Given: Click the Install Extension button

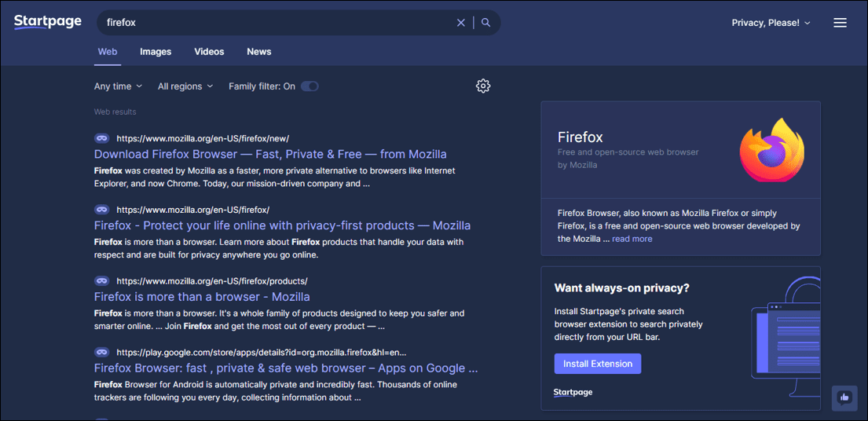Looking at the screenshot, I should [597, 364].
